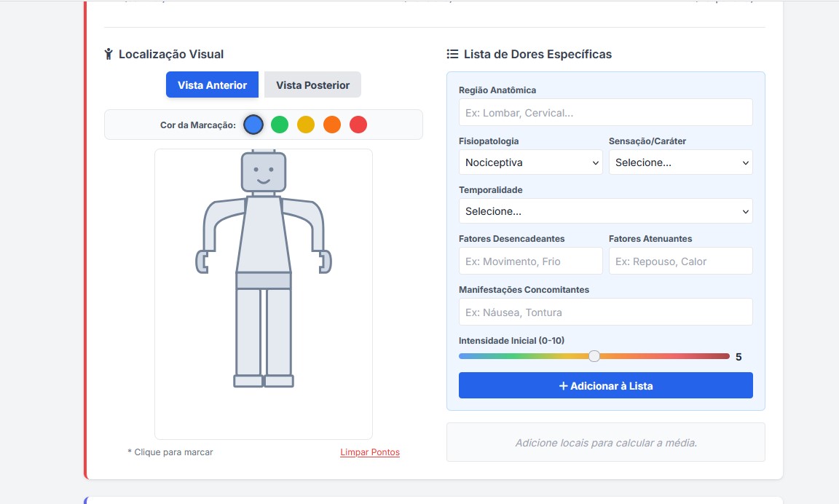Click the Intensidade Inicial slider handle
839x504 pixels.
[x=594, y=356]
